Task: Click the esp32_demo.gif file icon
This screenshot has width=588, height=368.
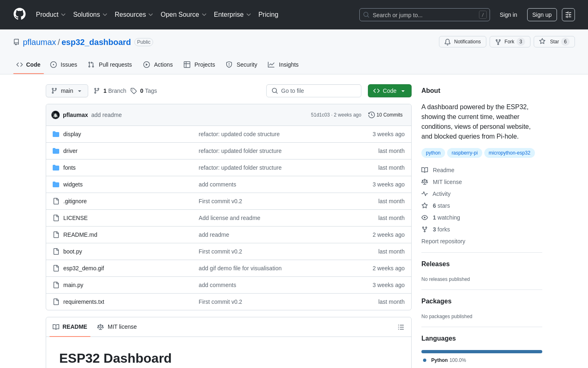Action: (56, 268)
